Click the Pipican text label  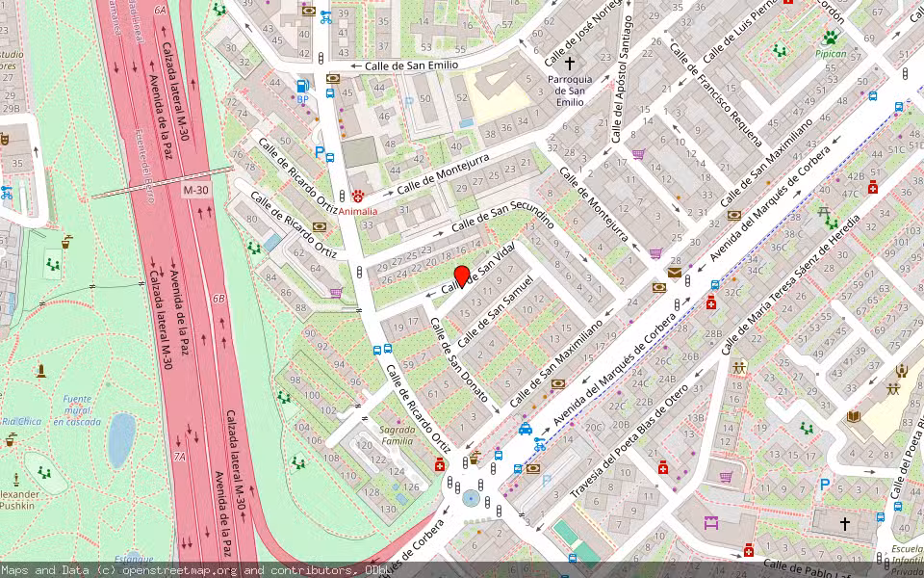[831, 54]
